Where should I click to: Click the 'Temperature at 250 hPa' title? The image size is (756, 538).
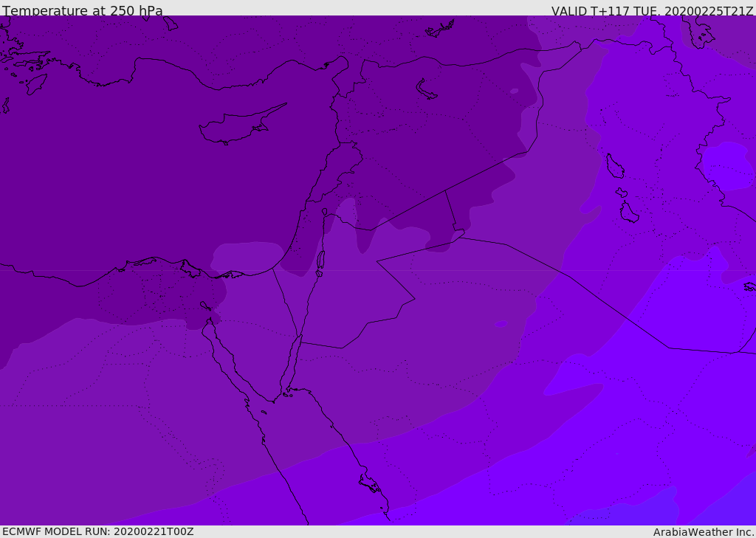[x=83, y=10]
